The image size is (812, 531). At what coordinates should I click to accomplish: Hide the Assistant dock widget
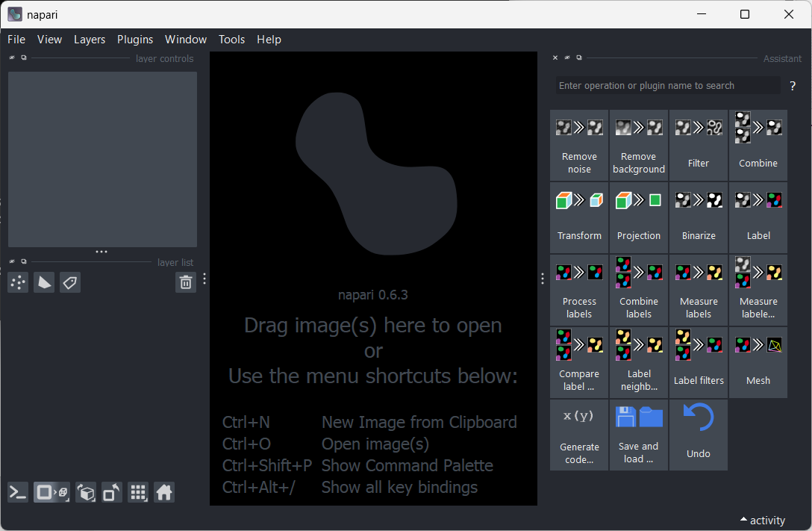(567, 58)
